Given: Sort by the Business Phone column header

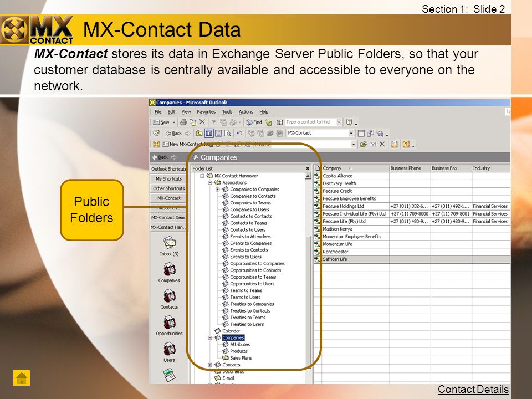Looking at the screenshot, I should tap(410, 168).
